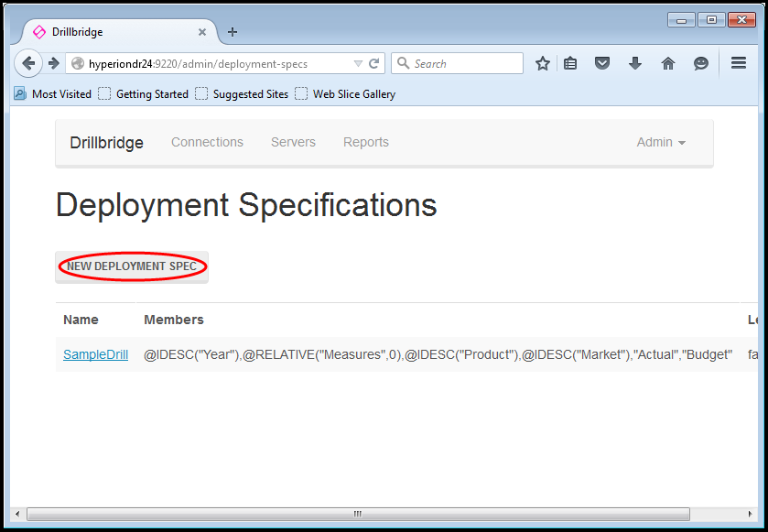The height and width of the screenshot is (532, 768).
Task: Go back to the previous page
Action: pyautogui.click(x=28, y=63)
